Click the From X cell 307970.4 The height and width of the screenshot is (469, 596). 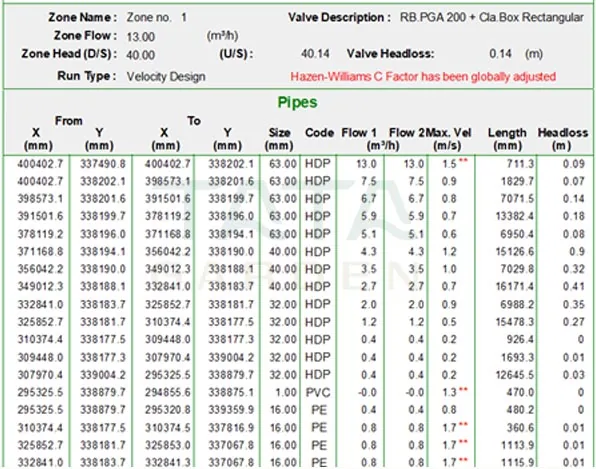click(40, 375)
